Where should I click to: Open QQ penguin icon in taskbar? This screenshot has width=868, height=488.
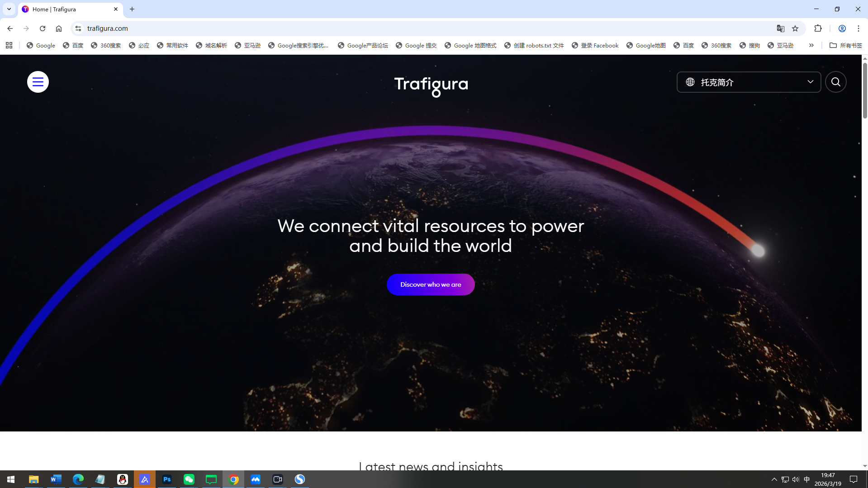click(x=122, y=479)
